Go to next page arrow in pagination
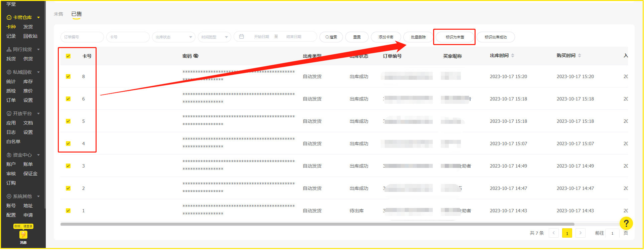Image resolution: width=644 pixels, height=250 pixels. (x=581, y=233)
